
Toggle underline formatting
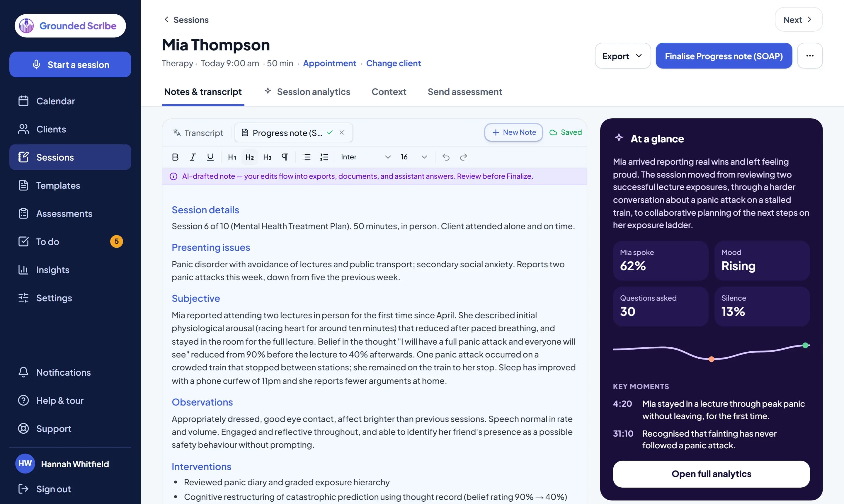click(210, 157)
